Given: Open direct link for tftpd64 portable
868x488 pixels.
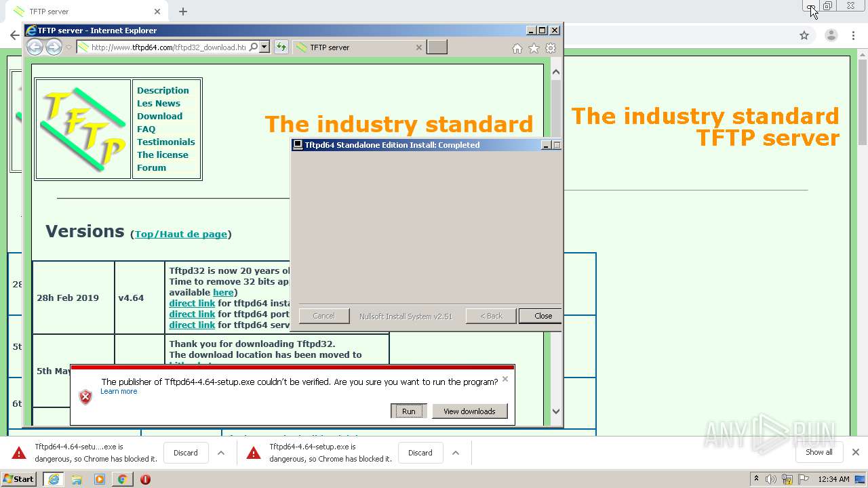Looking at the screenshot, I should pos(192,314).
